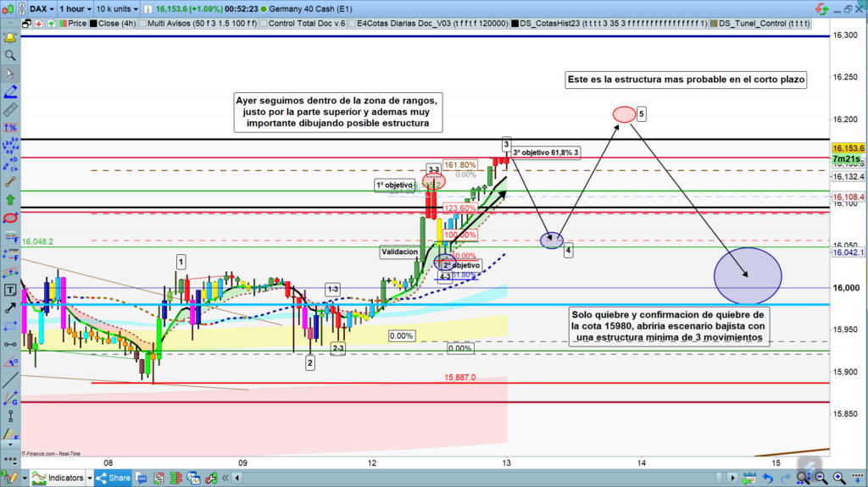Select the text box tool
The width and height of the screenshot is (868, 487).
tap(10, 289)
